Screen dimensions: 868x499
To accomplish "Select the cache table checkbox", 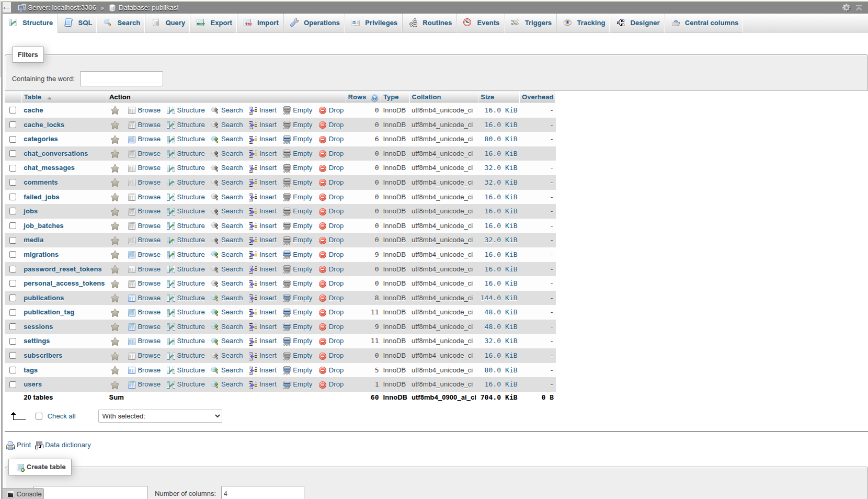I will 13,110.
